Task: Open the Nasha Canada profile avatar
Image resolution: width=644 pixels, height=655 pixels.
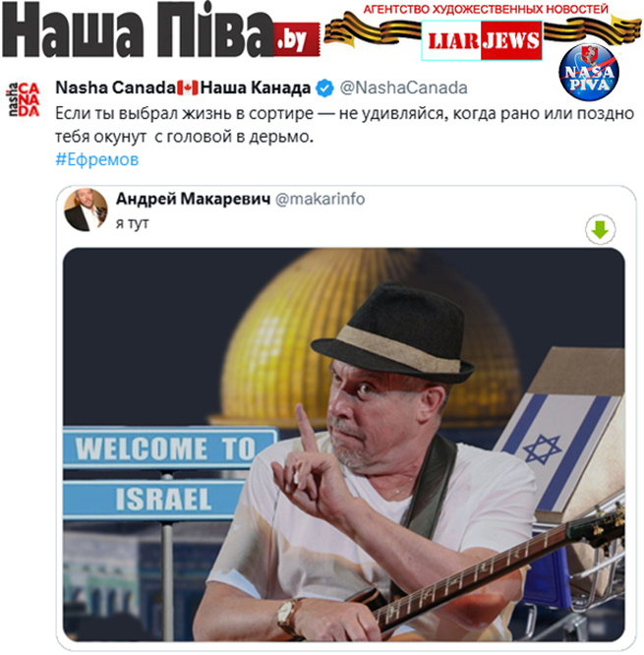Action: click(x=23, y=99)
